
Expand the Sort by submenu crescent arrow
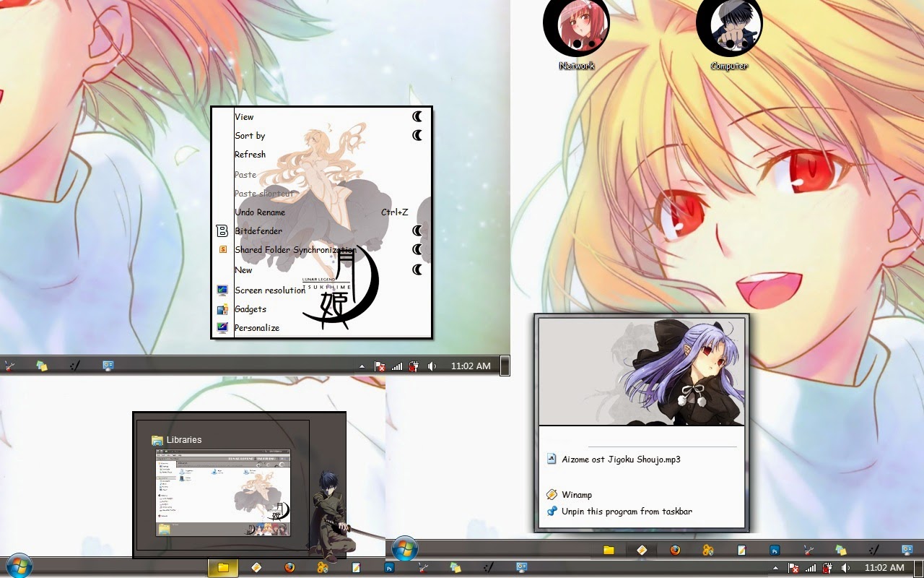417,135
